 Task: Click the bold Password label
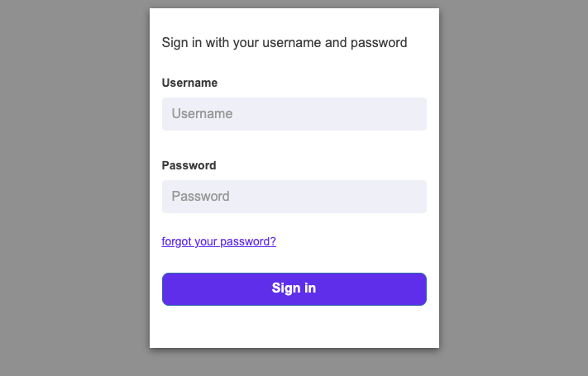click(x=189, y=165)
